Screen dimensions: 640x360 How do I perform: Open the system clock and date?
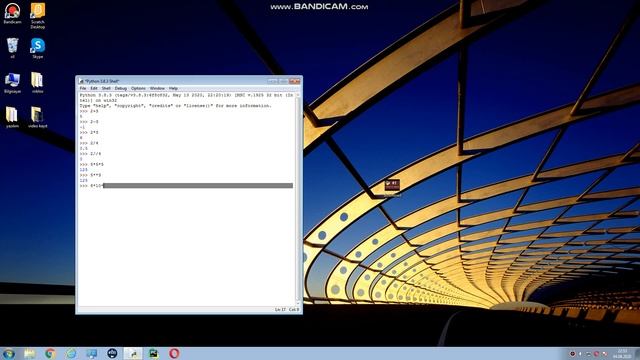click(x=622, y=353)
